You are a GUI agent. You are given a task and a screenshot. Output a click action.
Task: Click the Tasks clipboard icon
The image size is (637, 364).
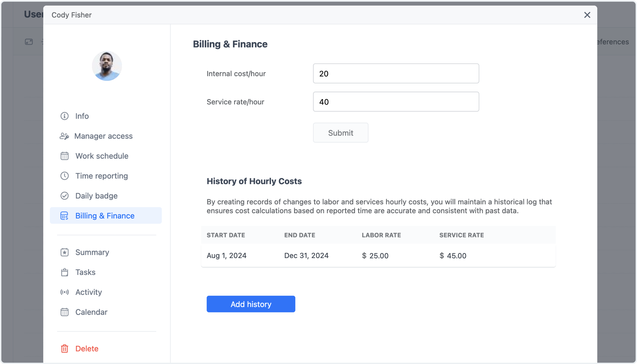tap(65, 272)
